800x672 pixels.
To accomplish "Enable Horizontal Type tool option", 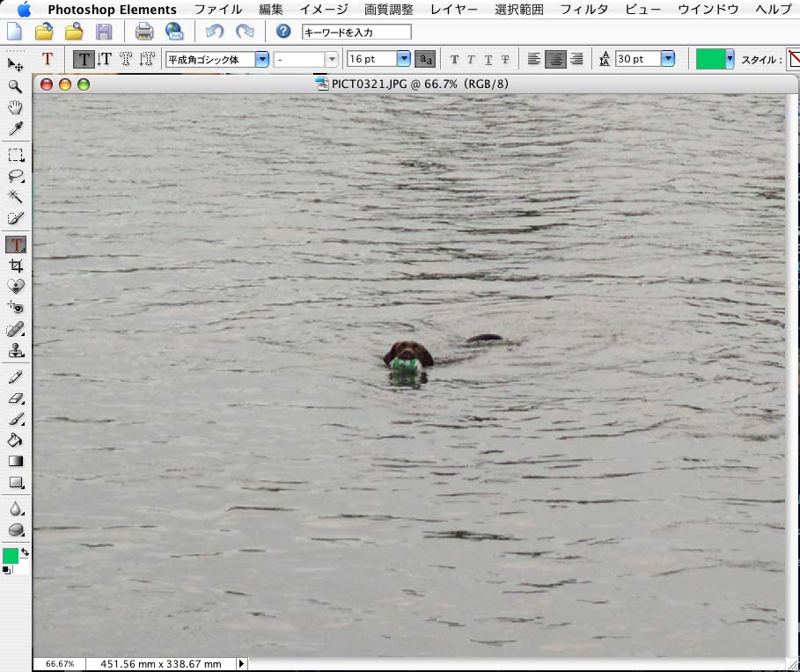I will coord(84,59).
